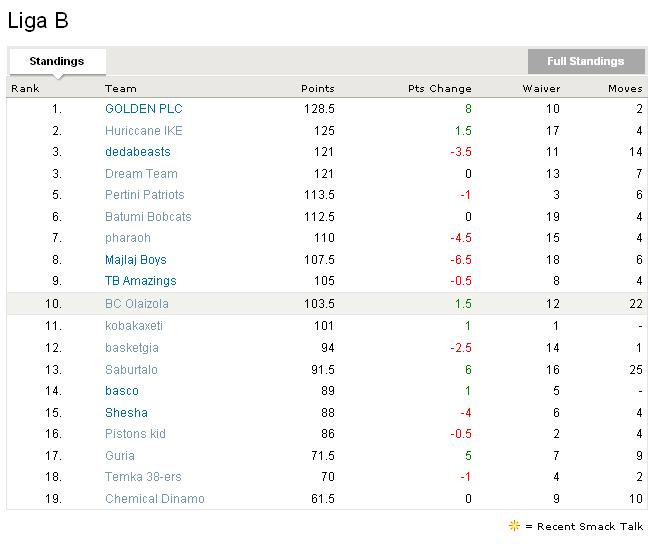Click the Shesha team link
This screenshot has width=654, height=549.
pyautogui.click(x=126, y=413)
